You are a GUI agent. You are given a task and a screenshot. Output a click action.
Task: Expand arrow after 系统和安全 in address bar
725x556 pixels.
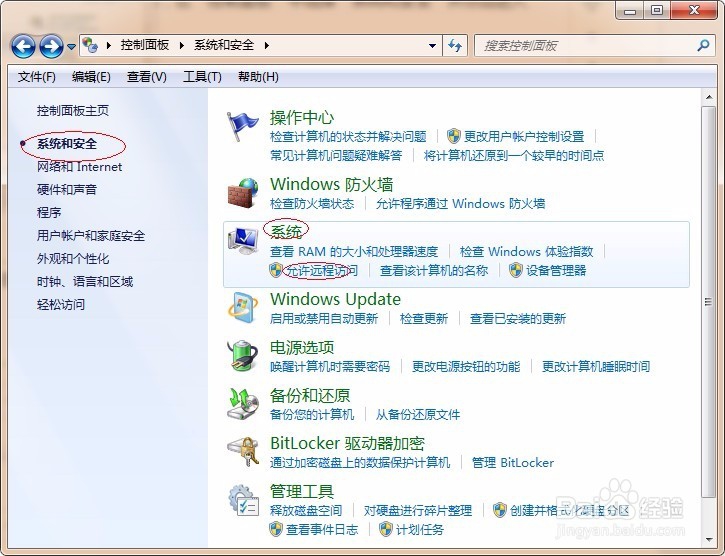(x=267, y=45)
